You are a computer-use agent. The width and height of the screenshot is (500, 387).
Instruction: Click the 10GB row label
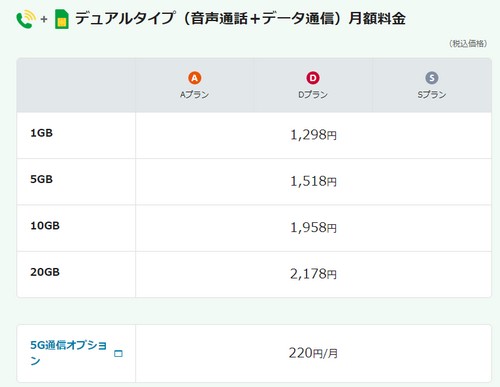tap(45, 226)
